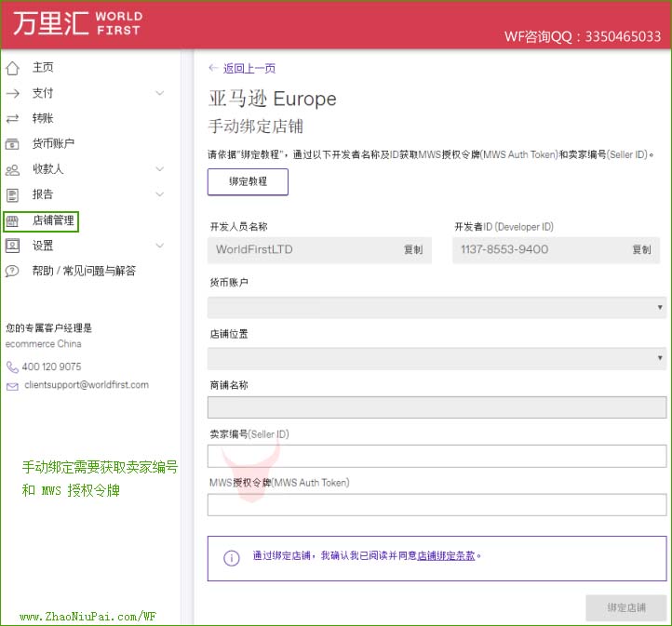Open 设置 menu item
The width and height of the screenshot is (672, 626).
pos(43,246)
